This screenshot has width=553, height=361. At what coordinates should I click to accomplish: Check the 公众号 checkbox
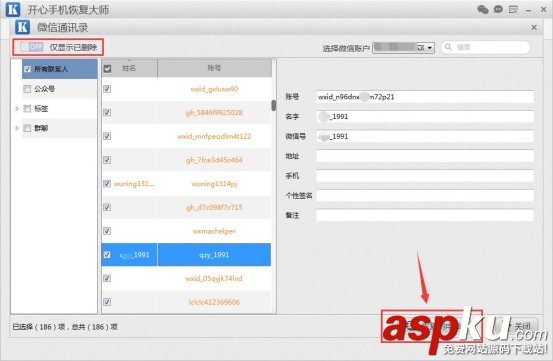click(x=27, y=89)
